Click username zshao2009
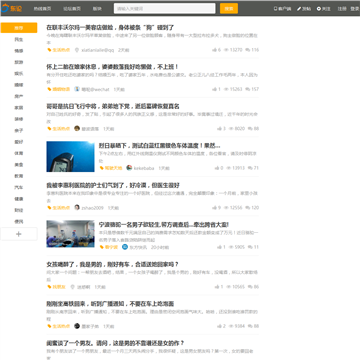The width and height of the screenshot is (360, 360). click(x=93, y=208)
